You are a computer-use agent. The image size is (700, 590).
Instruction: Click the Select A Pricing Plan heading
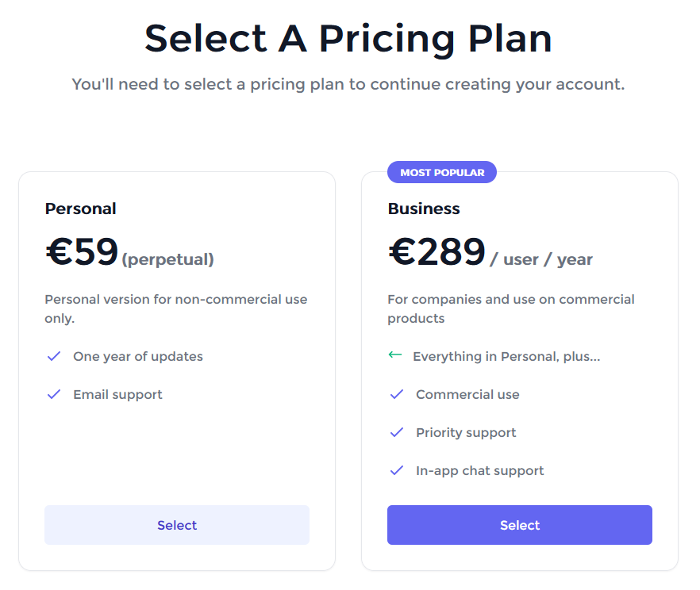(x=348, y=38)
